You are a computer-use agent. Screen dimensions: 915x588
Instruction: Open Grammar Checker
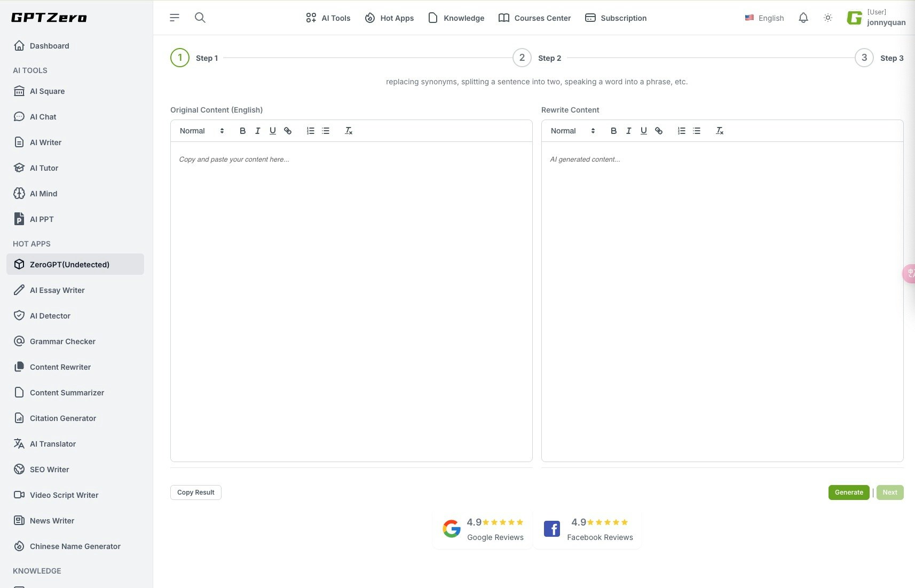click(x=75, y=341)
